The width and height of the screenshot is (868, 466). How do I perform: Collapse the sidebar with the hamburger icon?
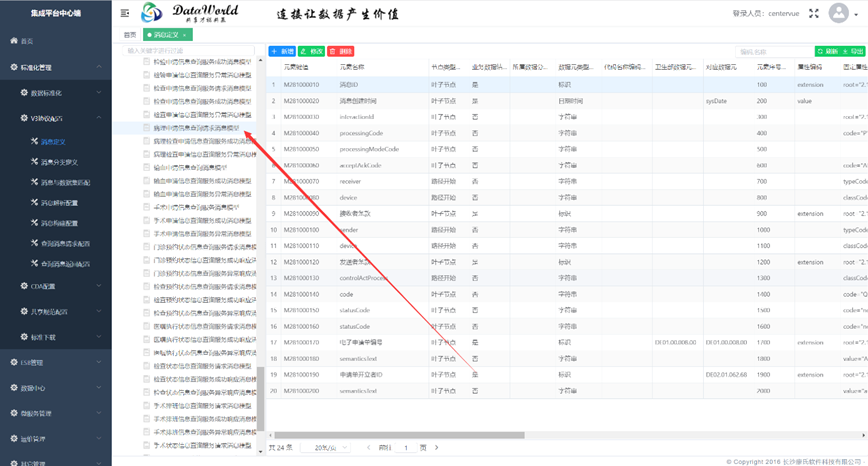pyautogui.click(x=125, y=13)
